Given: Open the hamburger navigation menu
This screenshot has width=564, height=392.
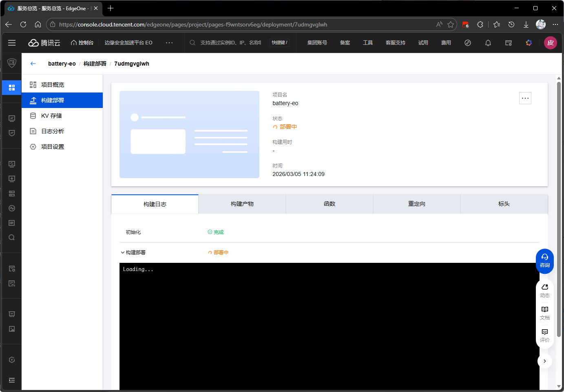Looking at the screenshot, I should pos(12,43).
